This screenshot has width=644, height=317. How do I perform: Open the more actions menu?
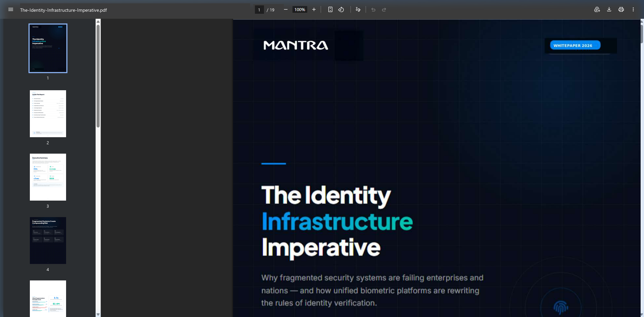tap(633, 9)
